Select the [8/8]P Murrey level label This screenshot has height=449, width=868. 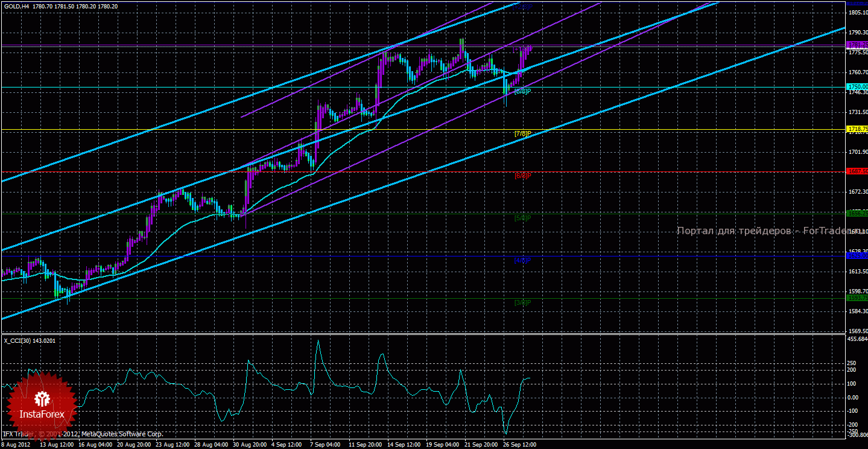(522, 91)
